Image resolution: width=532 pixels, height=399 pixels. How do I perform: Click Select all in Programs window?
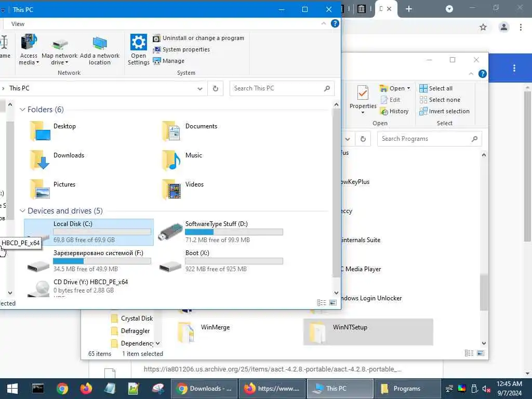pos(436,88)
